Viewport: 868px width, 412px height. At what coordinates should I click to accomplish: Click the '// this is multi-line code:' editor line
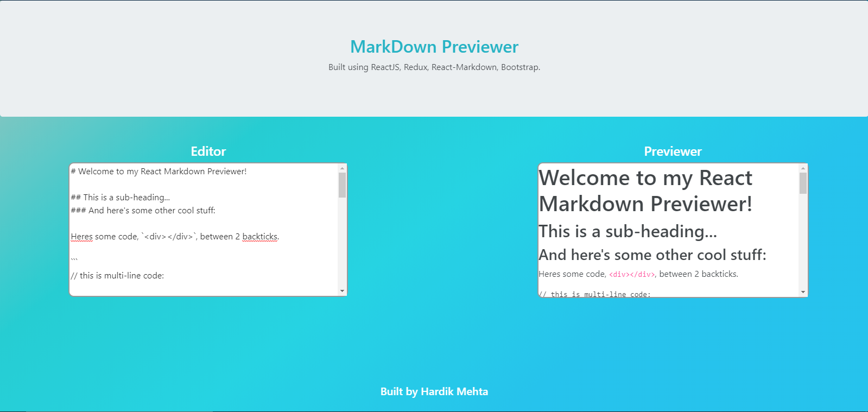tap(117, 276)
